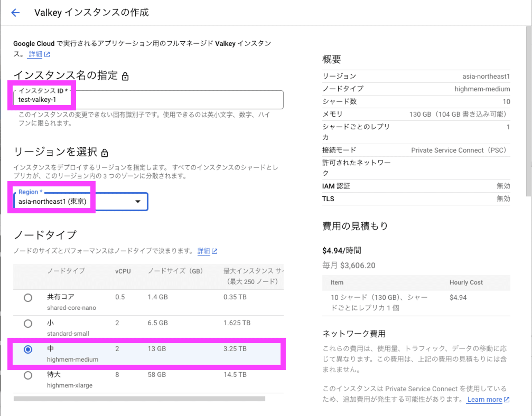Select the shared-core-nano radio button
Image resolution: width=532 pixels, height=416 pixels.
(28, 298)
